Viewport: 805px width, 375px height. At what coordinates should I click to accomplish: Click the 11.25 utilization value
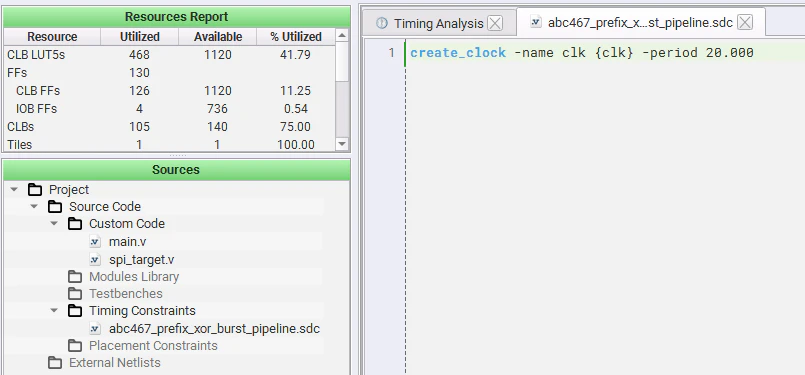pyautogui.click(x=296, y=91)
